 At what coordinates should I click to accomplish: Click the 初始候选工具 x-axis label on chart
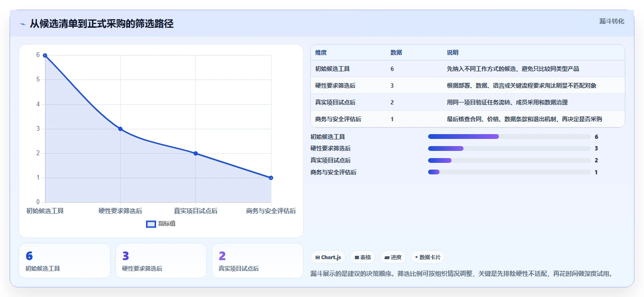(45, 211)
